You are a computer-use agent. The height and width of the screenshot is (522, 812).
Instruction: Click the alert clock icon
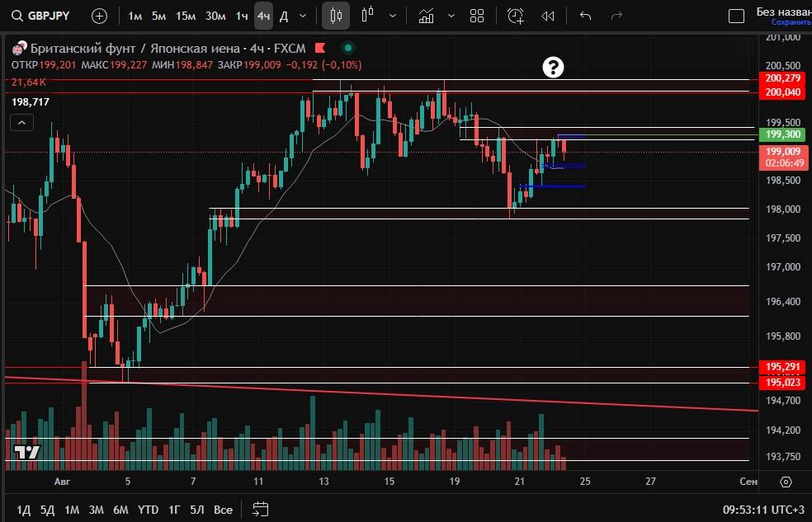click(516, 16)
